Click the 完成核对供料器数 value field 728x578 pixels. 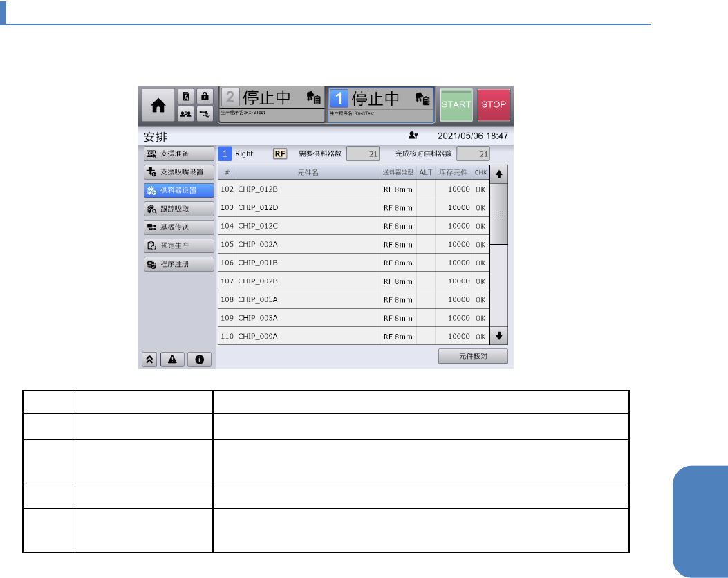tap(473, 153)
